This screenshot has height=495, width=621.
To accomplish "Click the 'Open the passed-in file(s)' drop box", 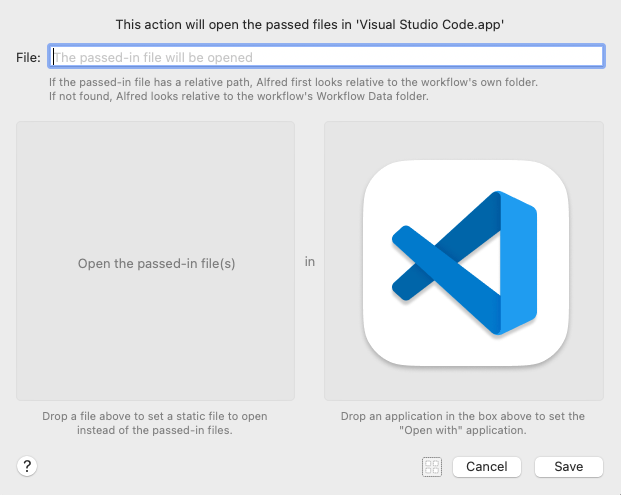I will (x=156, y=261).
